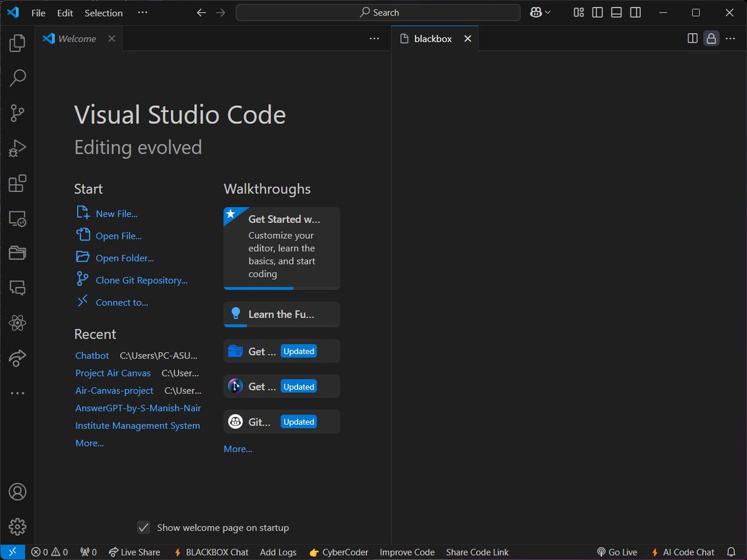This screenshot has width=747, height=560.
Task: Click Connect to... link
Action: pos(121,302)
